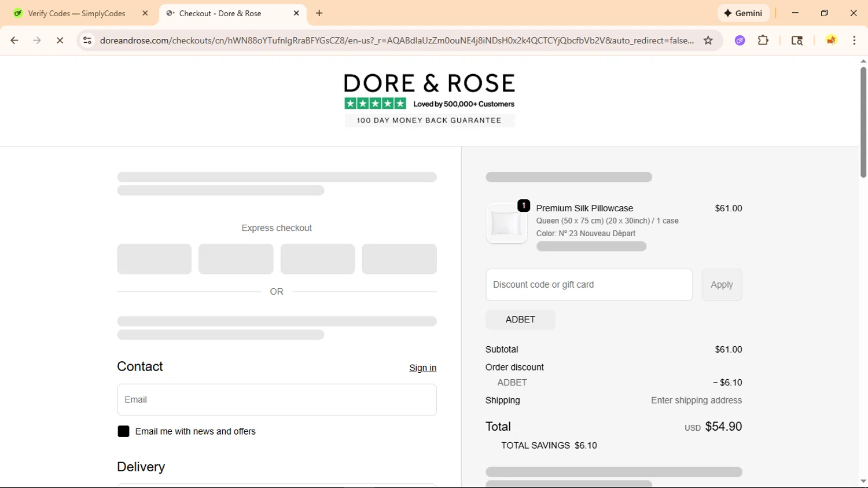Focus the Discount code or gift card field

pyautogui.click(x=589, y=285)
